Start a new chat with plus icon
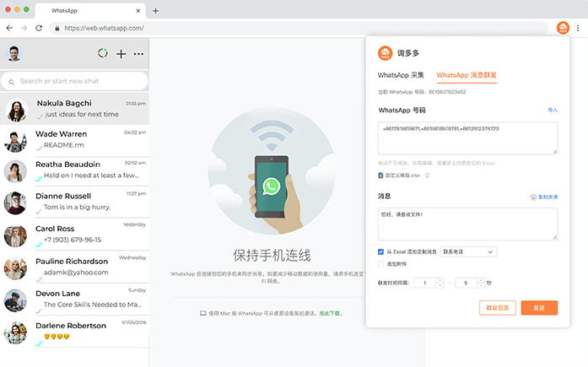Image resolution: width=588 pixels, height=367 pixels. click(x=121, y=54)
